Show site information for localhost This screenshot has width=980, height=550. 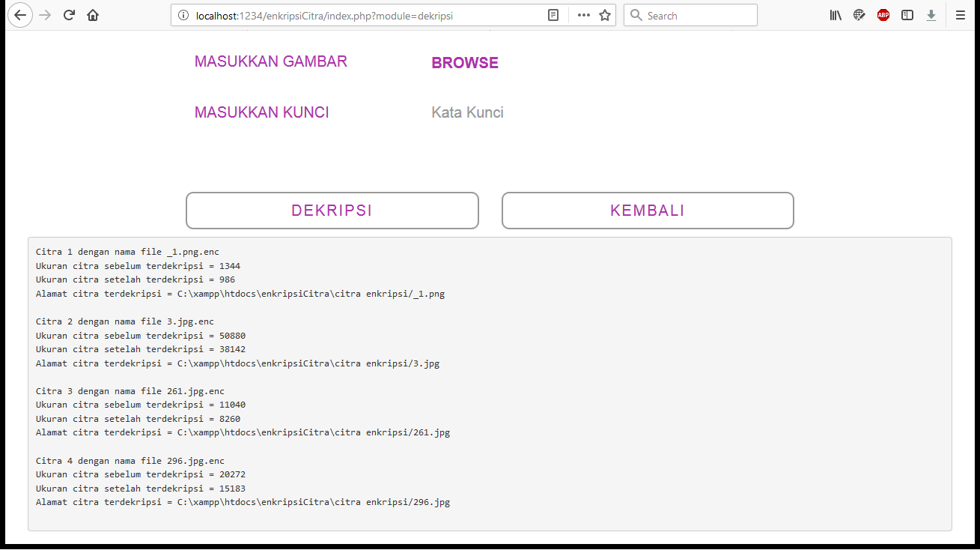point(183,15)
